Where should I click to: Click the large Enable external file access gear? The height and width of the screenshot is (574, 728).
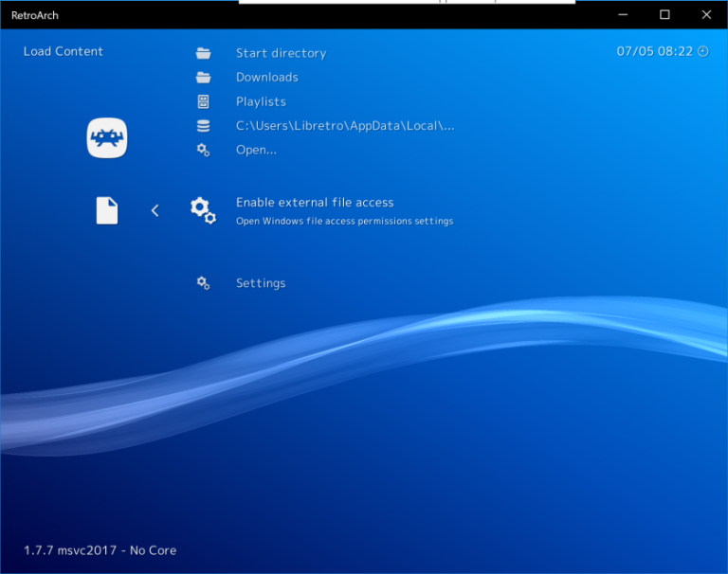point(203,210)
